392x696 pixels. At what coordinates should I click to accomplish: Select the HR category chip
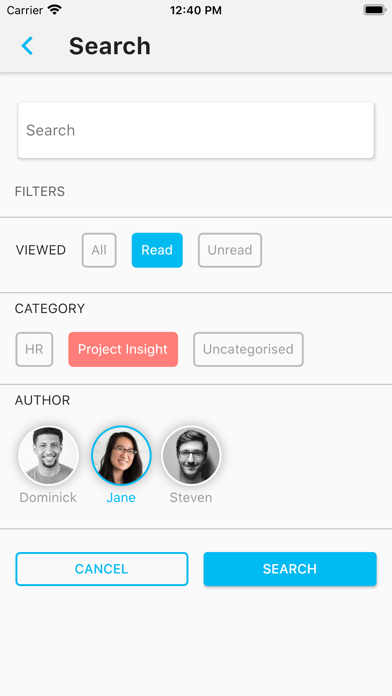point(34,349)
